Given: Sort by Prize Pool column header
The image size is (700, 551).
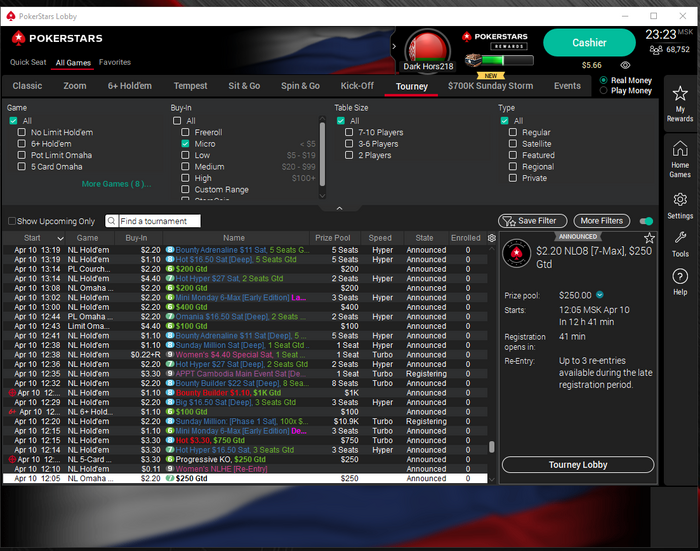Looking at the screenshot, I should tap(333, 238).
